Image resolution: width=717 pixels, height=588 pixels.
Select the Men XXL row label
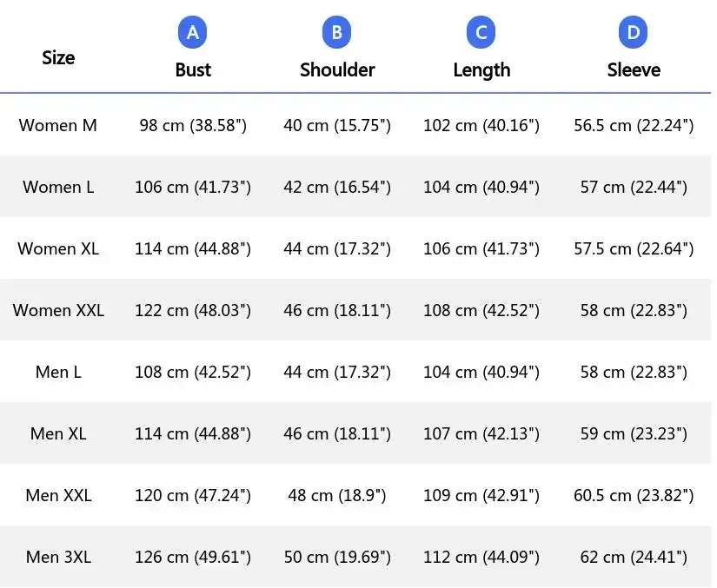(58, 495)
